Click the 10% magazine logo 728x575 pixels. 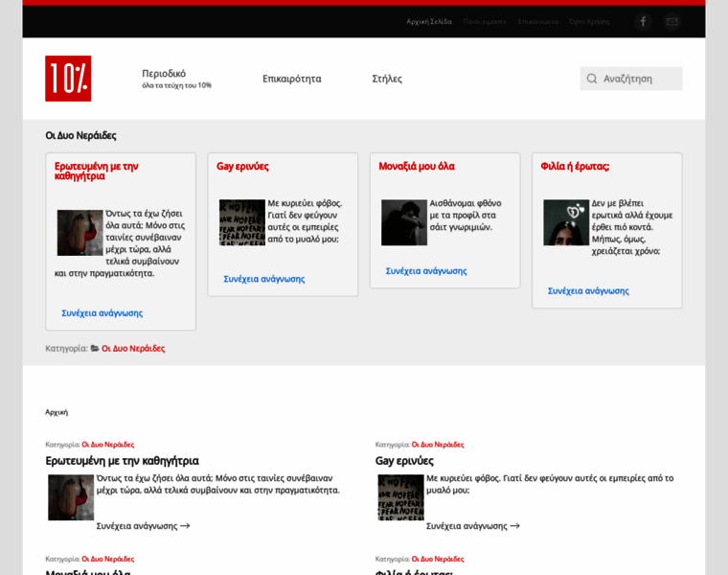tap(68, 79)
